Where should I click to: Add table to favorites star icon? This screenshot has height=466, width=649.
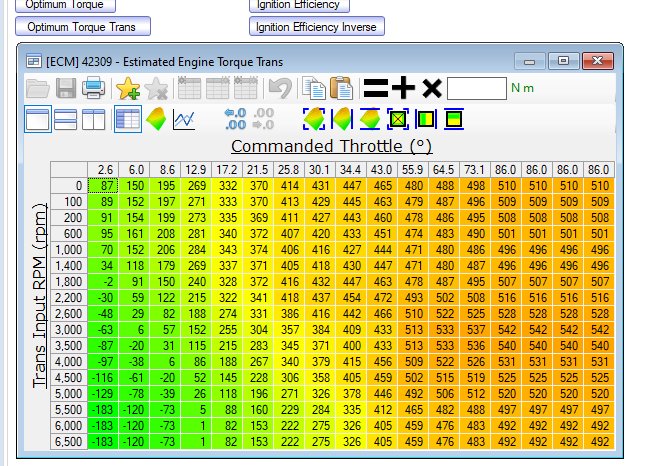pyautogui.click(x=127, y=88)
